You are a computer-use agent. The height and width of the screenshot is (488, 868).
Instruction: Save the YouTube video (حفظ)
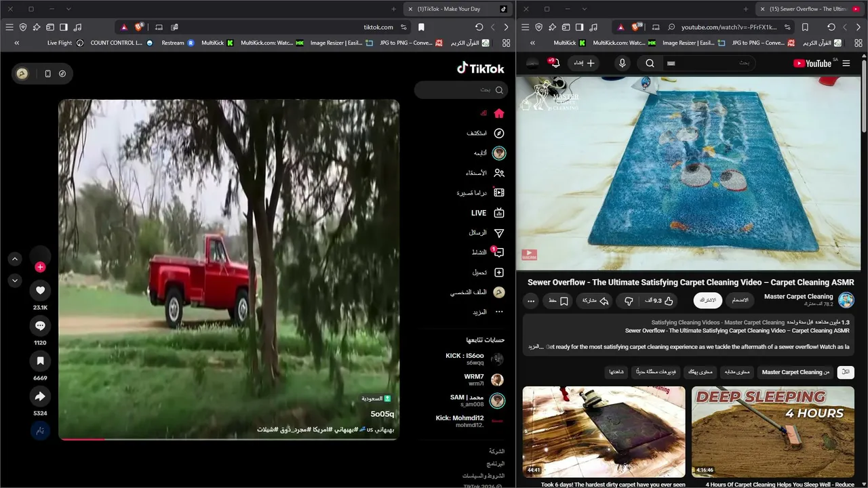pyautogui.click(x=558, y=301)
